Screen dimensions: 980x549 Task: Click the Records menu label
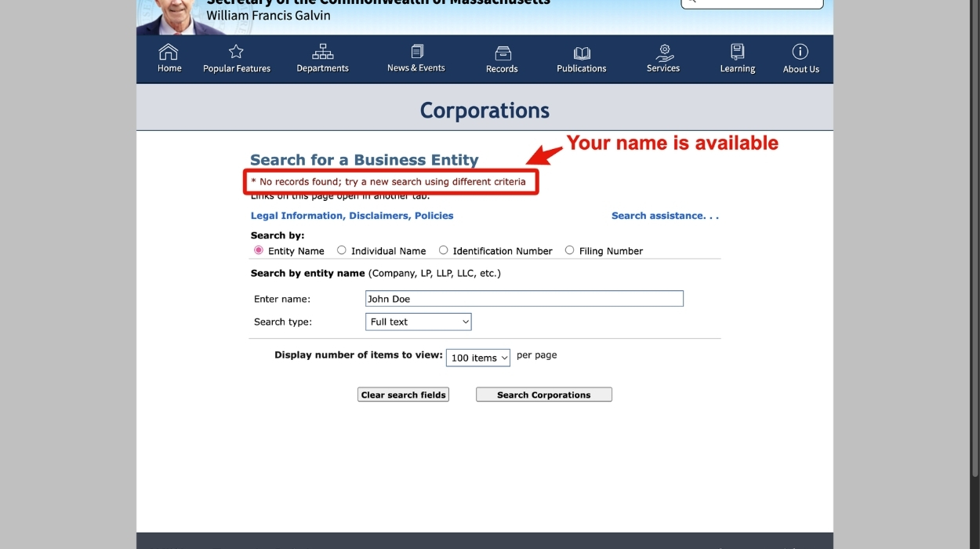(x=502, y=69)
